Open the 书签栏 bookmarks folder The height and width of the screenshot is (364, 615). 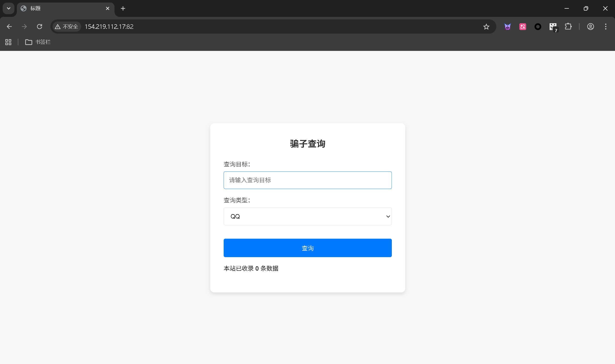38,42
